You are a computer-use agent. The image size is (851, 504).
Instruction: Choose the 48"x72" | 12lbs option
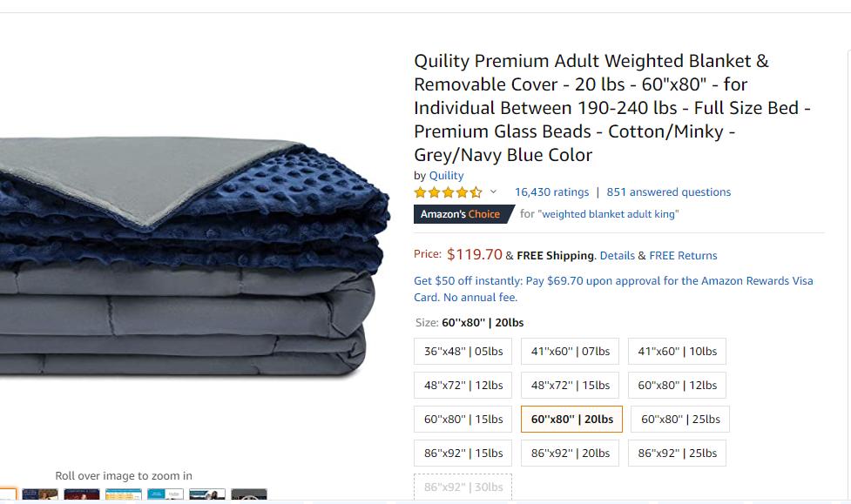coord(463,386)
